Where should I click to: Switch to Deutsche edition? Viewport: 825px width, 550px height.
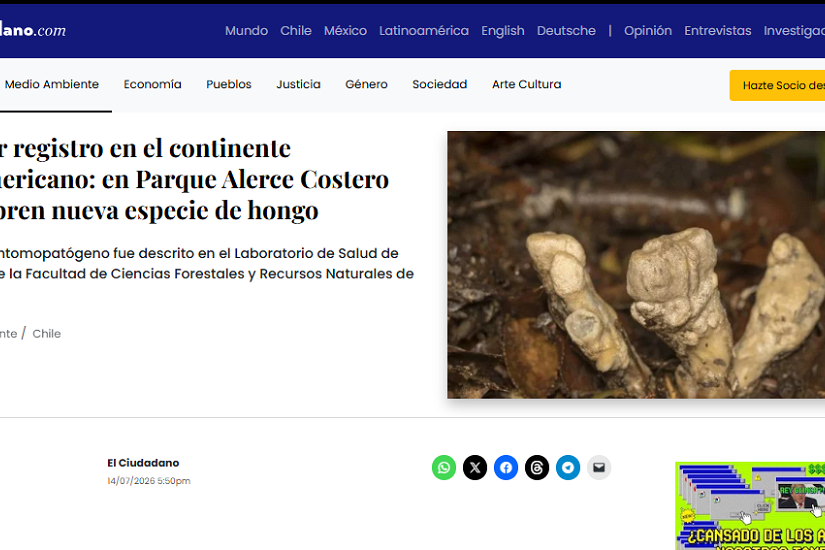566,31
